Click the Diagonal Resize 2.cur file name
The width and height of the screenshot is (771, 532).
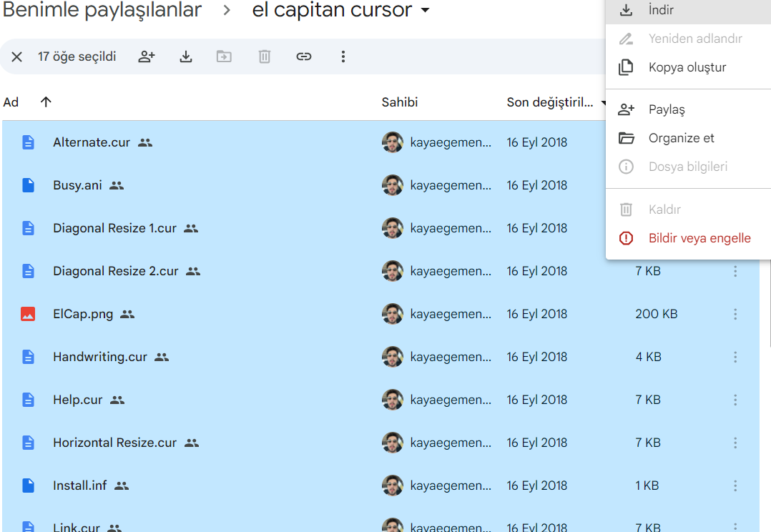pyautogui.click(x=116, y=271)
